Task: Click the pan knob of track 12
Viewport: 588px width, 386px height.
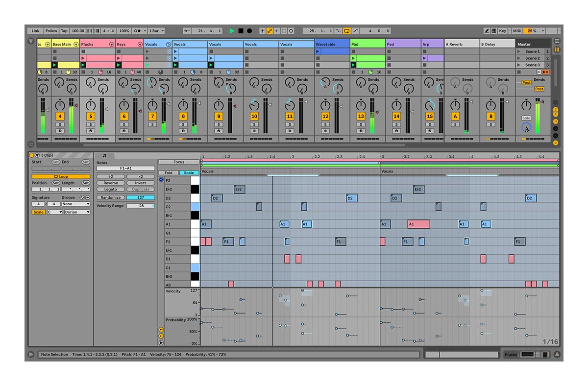Action: pos(325,104)
